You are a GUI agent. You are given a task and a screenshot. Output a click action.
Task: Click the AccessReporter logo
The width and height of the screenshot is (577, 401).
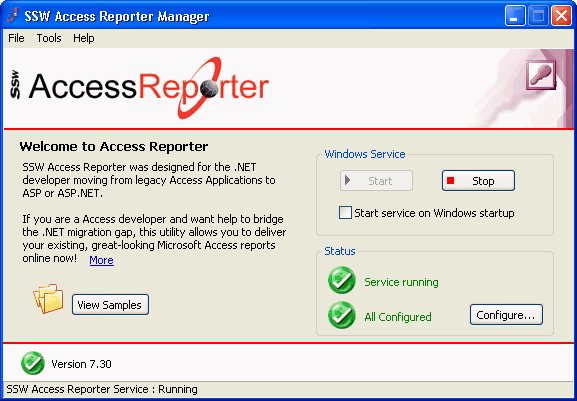pyautogui.click(x=140, y=88)
